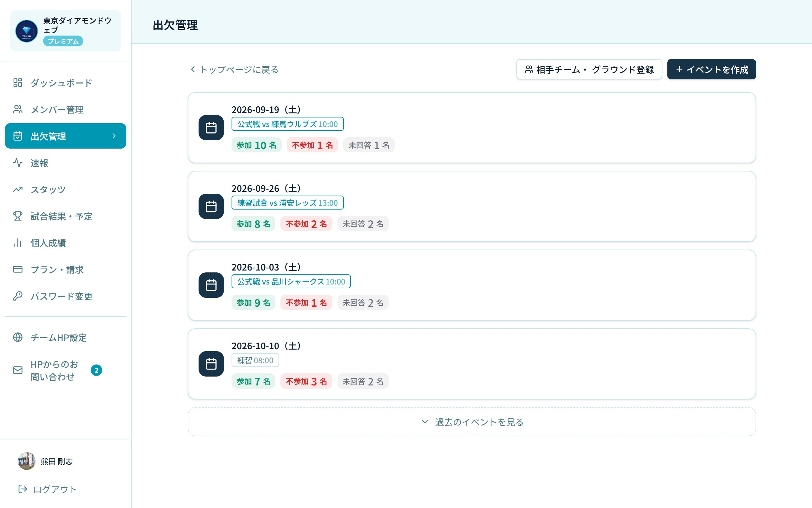Click the bar chart icon for 個人成績
812x508 pixels.
coord(18,243)
